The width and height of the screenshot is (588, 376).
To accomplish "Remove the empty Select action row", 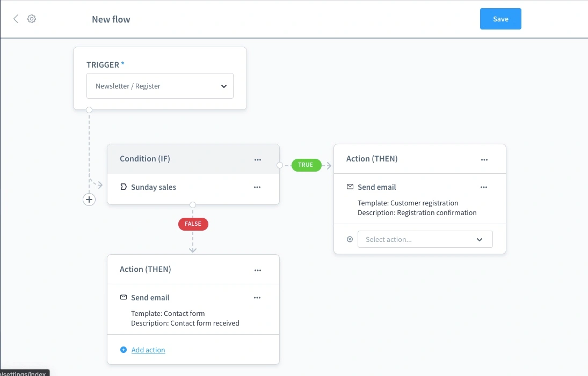I will (x=350, y=240).
